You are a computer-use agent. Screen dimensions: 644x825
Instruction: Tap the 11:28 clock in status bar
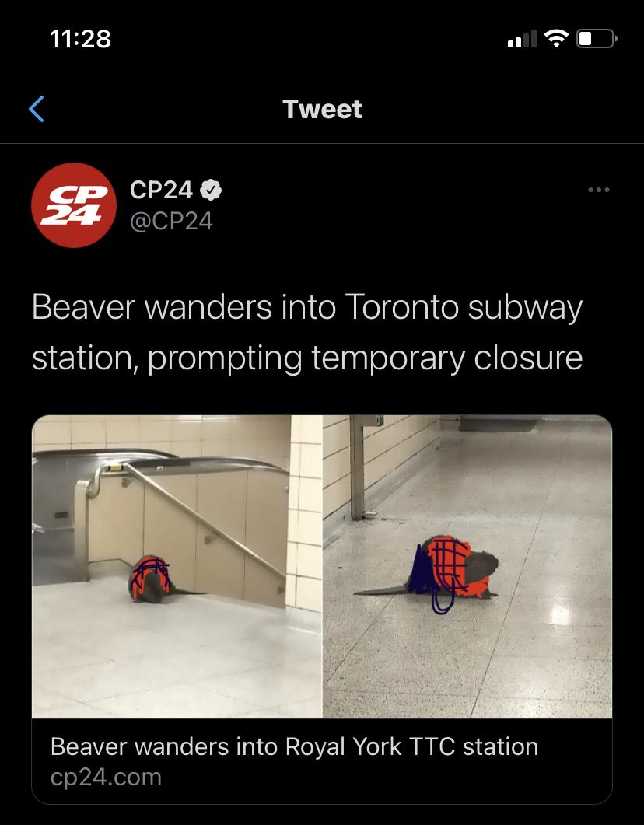coord(81,39)
